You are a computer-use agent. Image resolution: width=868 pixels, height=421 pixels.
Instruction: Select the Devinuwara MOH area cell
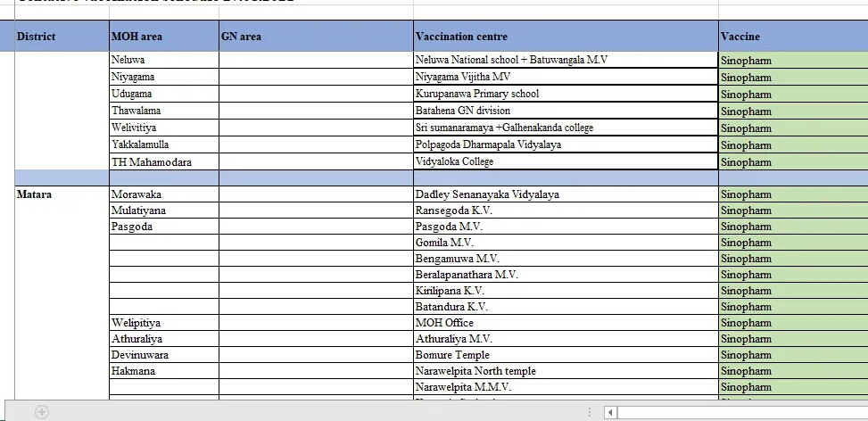pyautogui.click(x=164, y=355)
